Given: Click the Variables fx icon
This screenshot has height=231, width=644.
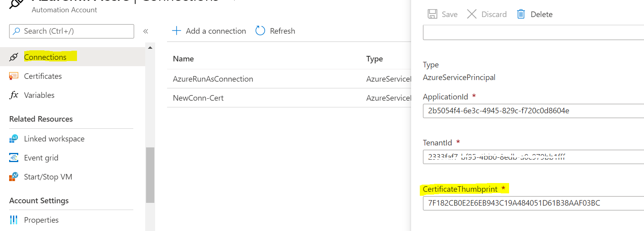Looking at the screenshot, I should pyautogui.click(x=13, y=95).
